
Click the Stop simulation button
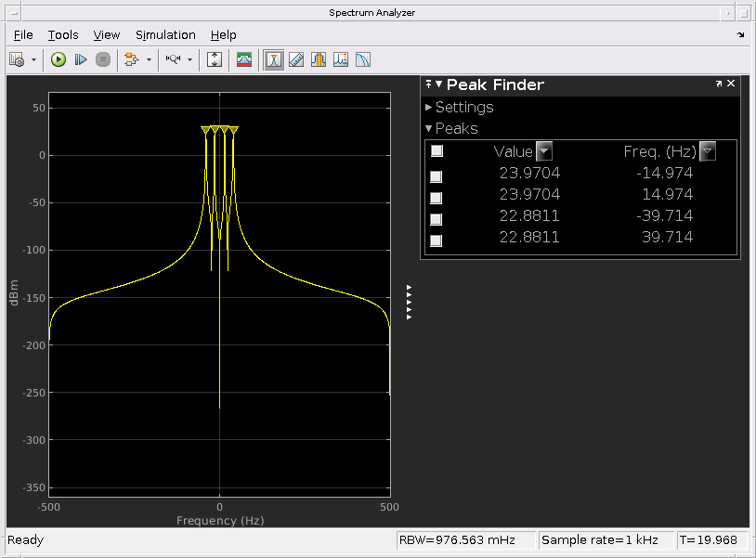[x=103, y=59]
